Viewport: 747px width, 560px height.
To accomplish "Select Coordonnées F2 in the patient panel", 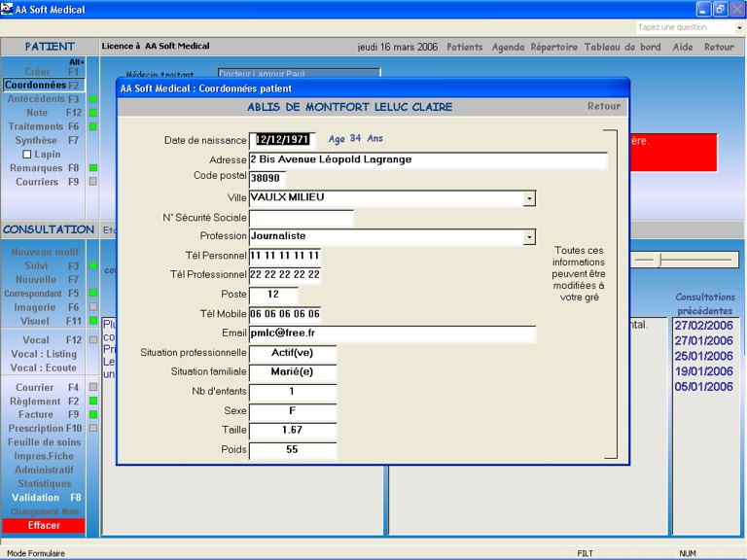I will (44, 85).
